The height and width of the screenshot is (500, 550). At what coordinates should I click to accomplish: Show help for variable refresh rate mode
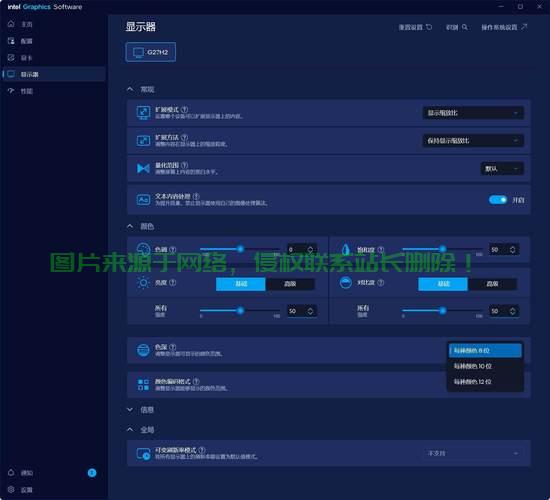(202, 450)
